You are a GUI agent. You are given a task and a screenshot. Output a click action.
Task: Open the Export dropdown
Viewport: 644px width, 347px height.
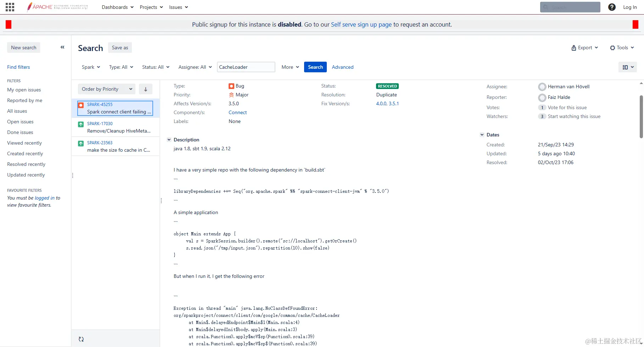coord(585,47)
